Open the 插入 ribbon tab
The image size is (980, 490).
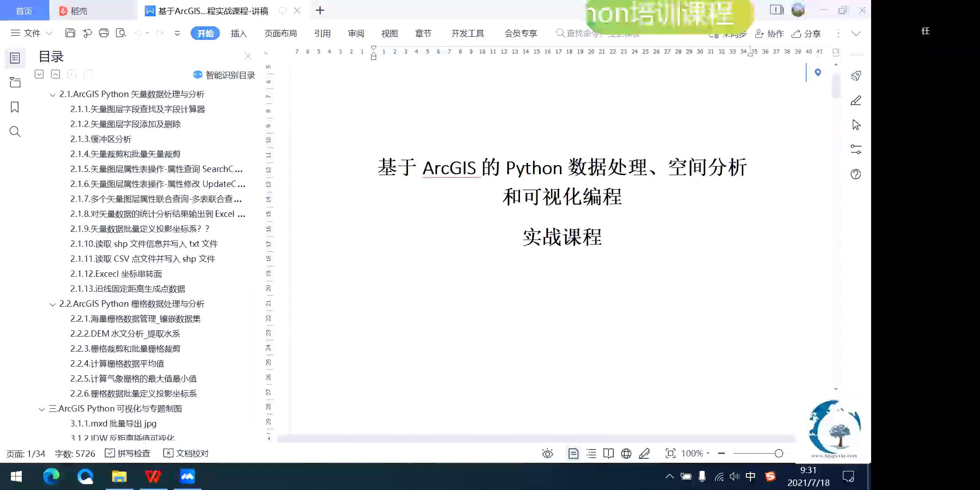(x=239, y=33)
